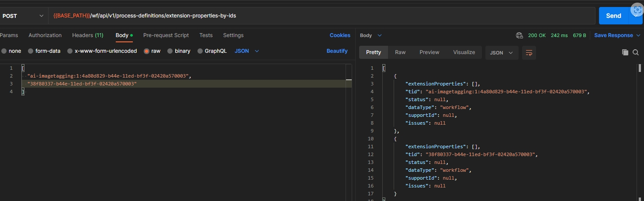Viewport: 644px width, 201px height.
Task: Open the Pre-request Script tab
Action: pos(166,35)
